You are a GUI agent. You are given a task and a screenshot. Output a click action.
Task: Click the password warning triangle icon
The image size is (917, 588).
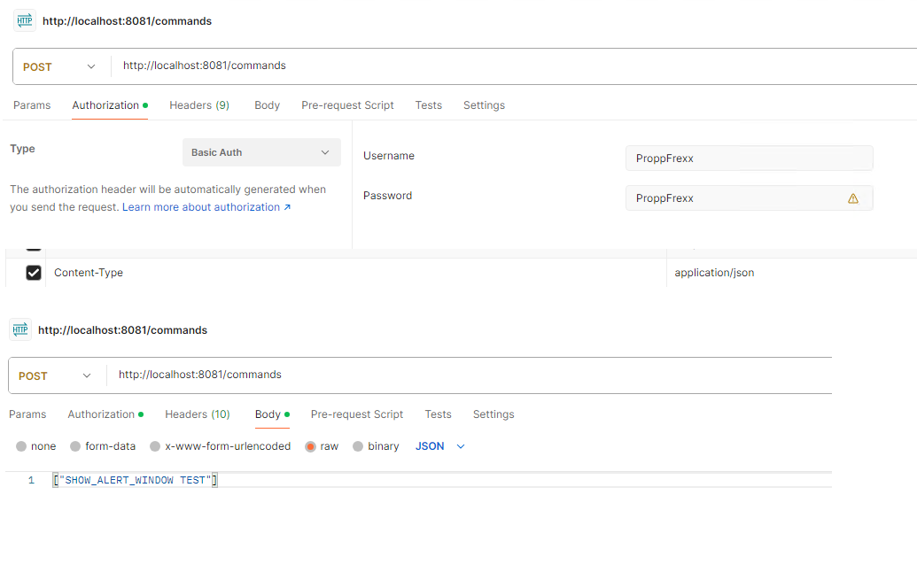point(852,198)
